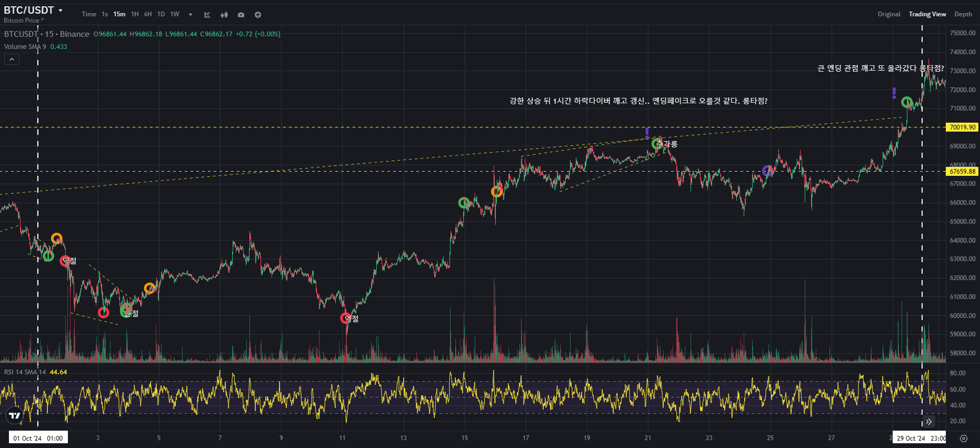Open the Bitcoin Price link

pyautogui.click(x=24, y=21)
